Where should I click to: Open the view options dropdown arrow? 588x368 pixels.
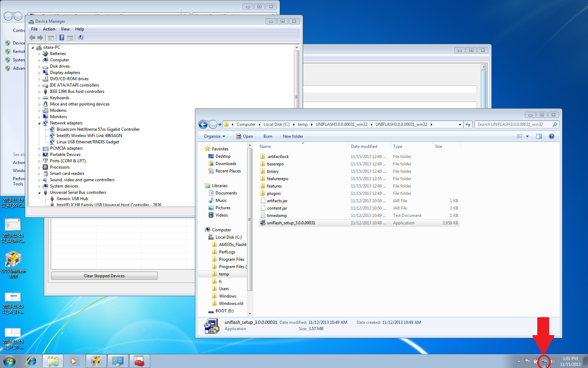click(x=527, y=136)
